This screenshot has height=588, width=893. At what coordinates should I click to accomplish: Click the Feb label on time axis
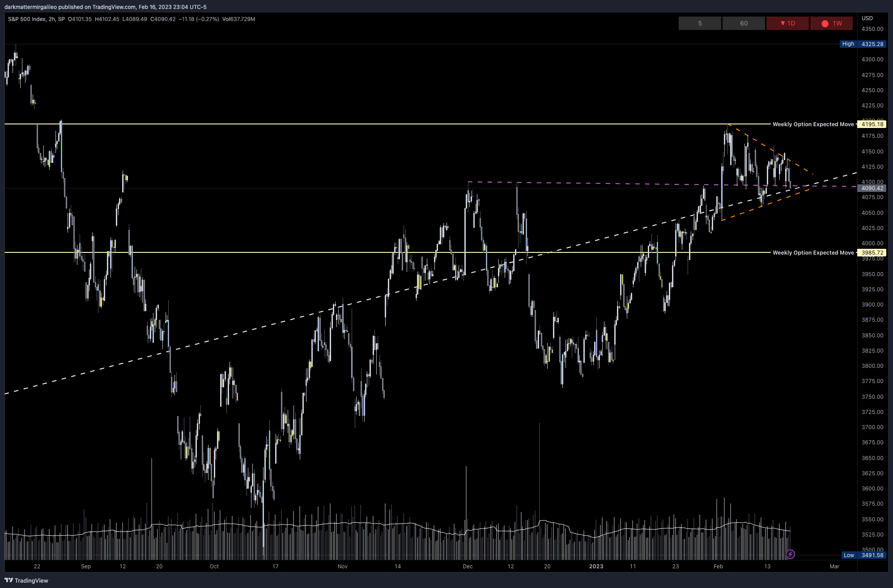click(718, 567)
